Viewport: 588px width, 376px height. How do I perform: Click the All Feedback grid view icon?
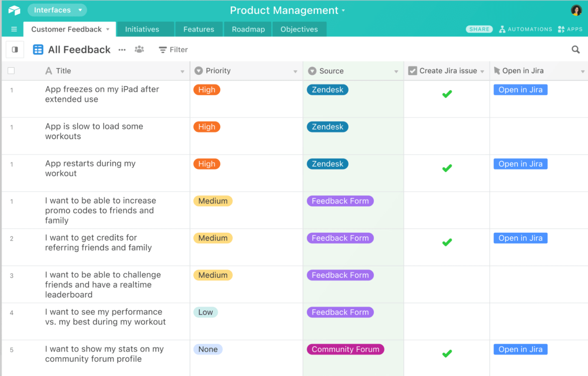coord(38,50)
